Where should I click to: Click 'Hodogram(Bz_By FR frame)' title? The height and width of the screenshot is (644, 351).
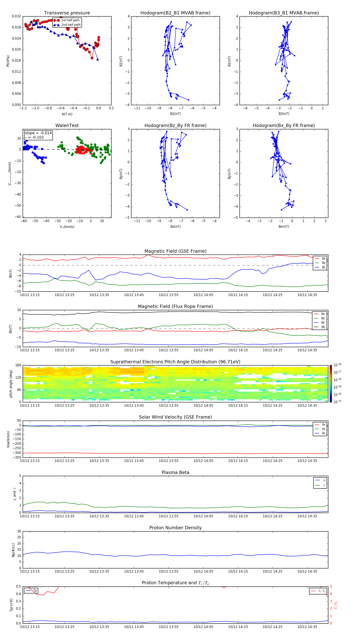[x=175, y=125]
